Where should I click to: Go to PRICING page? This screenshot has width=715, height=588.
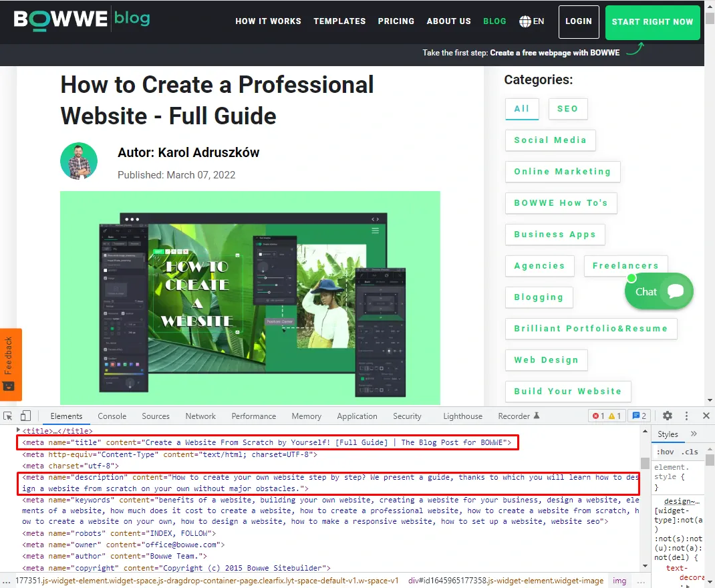click(x=396, y=21)
